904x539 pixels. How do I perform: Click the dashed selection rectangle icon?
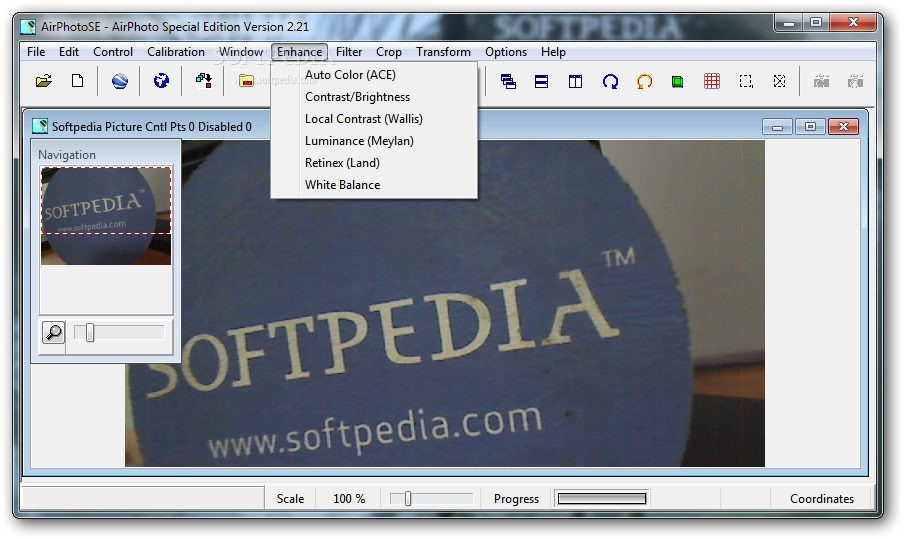[x=746, y=81]
